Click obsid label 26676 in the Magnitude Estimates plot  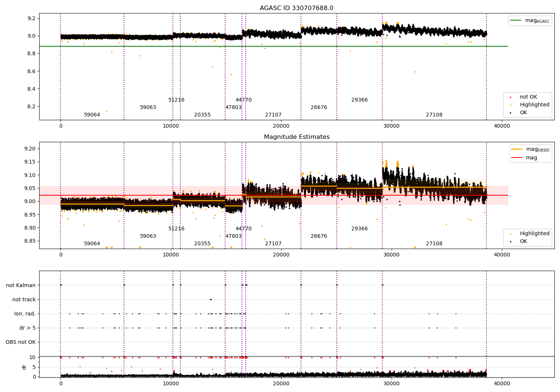pyautogui.click(x=319, y=236)
